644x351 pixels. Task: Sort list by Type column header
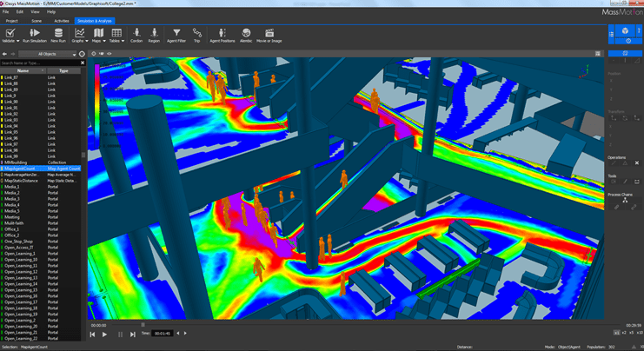coord(63,70)
